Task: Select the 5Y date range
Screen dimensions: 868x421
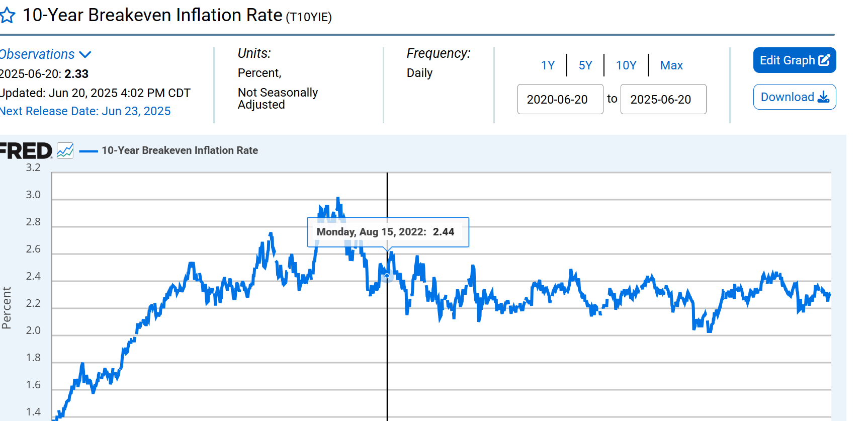Action: click(585, 65)
